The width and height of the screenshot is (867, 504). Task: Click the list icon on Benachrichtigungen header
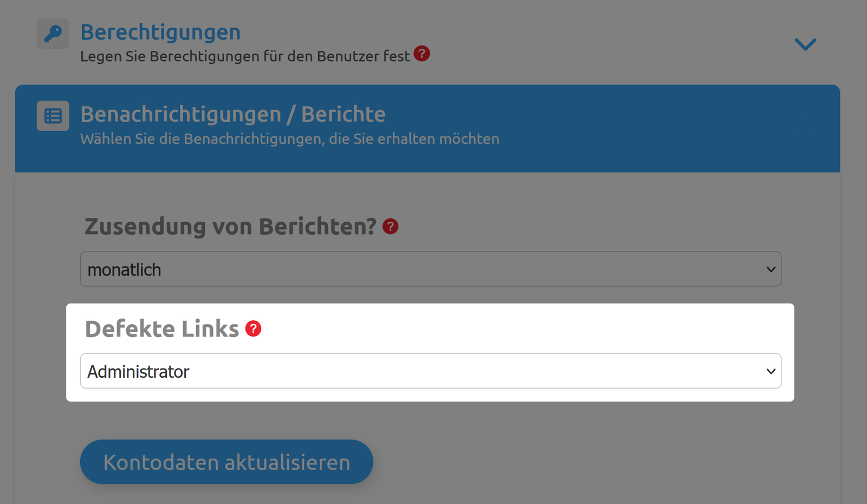tap(53, 115)
